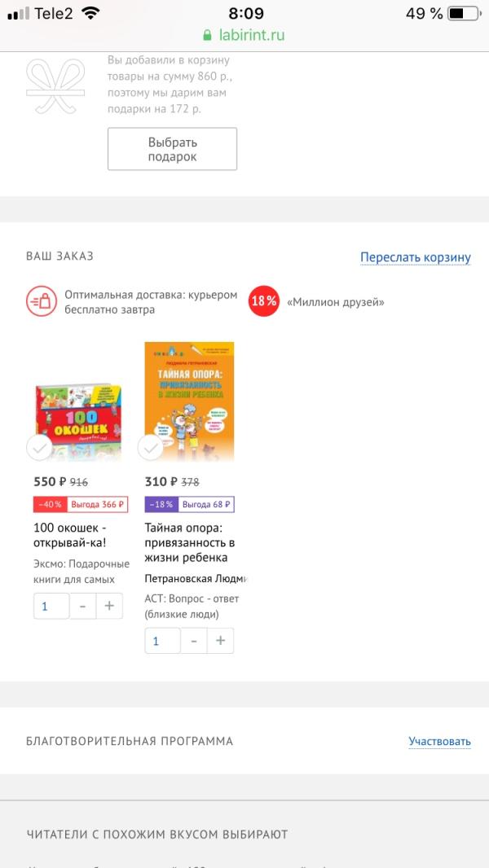
Task: Click the Выбрать подарок button
Action: 172,149
